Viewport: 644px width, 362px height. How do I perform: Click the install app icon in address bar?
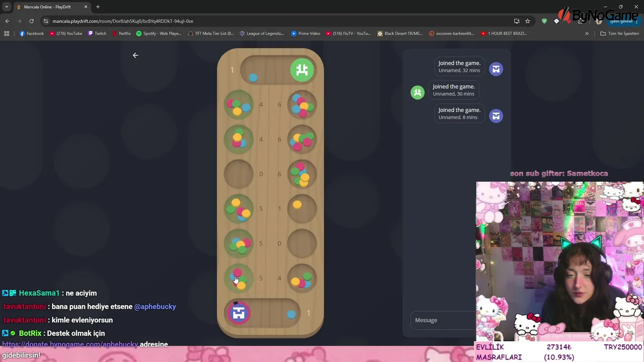[517, 21]
